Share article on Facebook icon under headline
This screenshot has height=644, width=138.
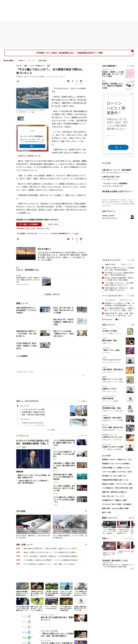tap(73, 81)
